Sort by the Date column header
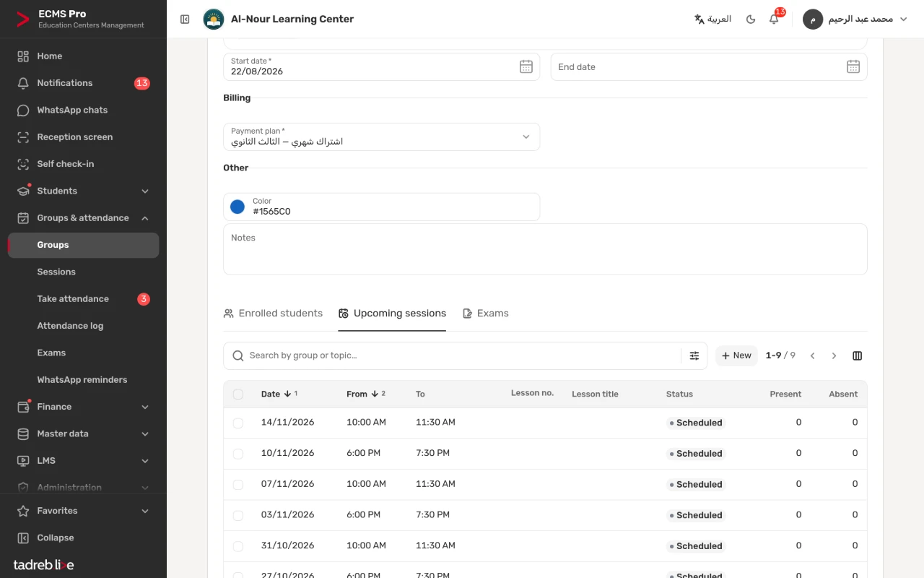924x578 pixels. pos(279,394)
